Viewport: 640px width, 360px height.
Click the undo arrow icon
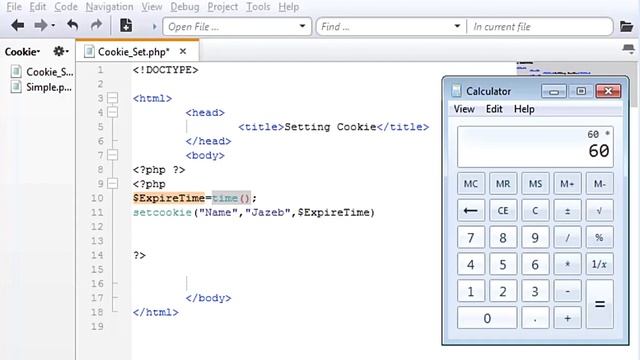coord(73,25)
